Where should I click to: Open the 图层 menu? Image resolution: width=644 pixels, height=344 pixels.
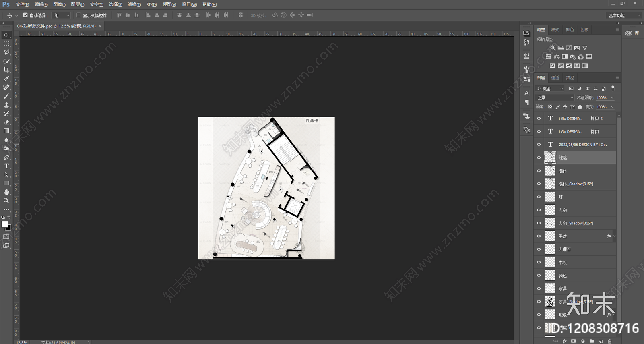click(x=77, y=4)
